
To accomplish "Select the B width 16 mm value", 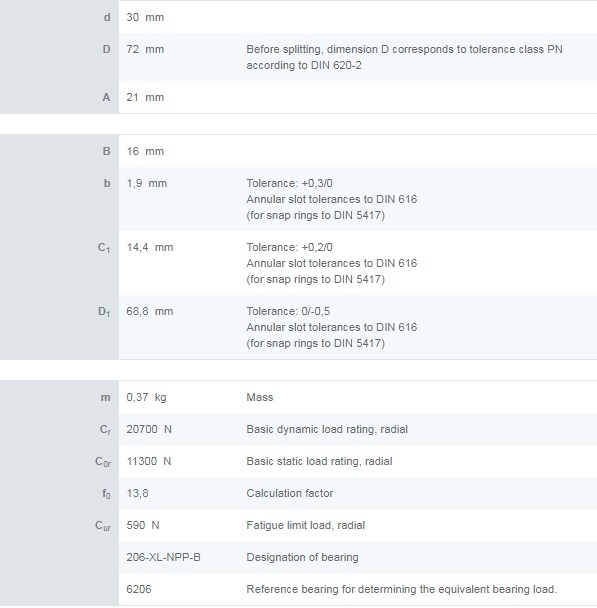I will click(145, 151).
